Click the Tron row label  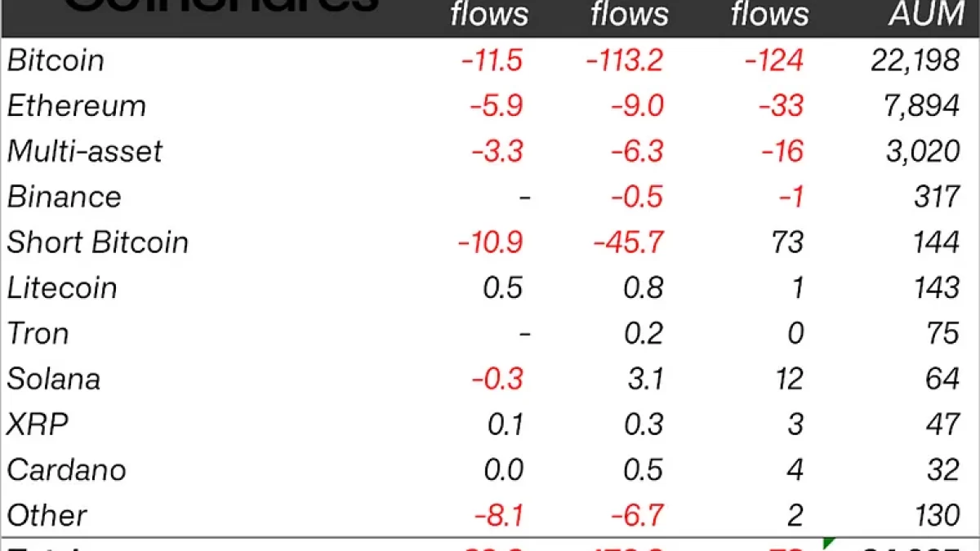[38, 334]
